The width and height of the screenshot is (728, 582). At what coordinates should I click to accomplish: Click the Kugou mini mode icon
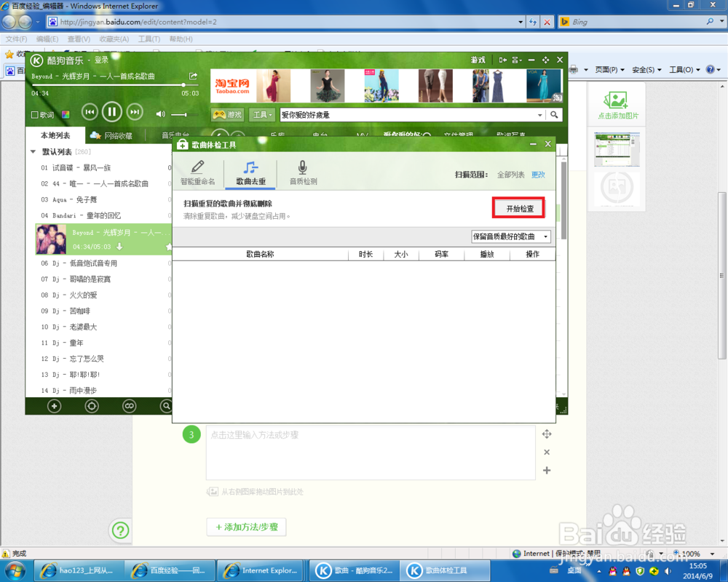[503, 60]
